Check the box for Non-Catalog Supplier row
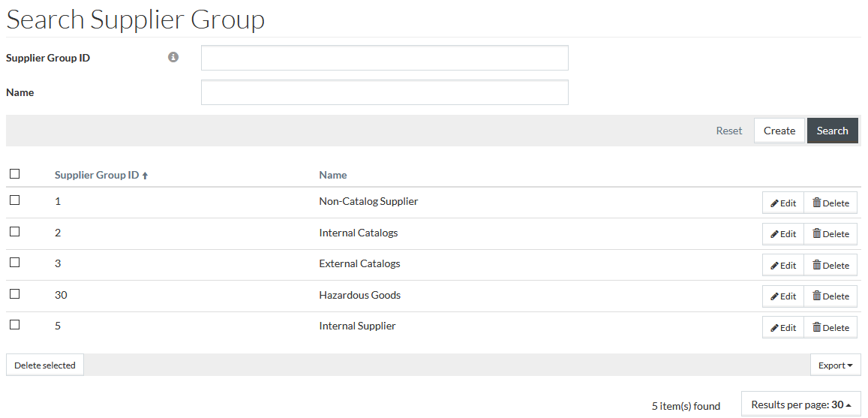 pyautogui.click(x=15, y=200)
